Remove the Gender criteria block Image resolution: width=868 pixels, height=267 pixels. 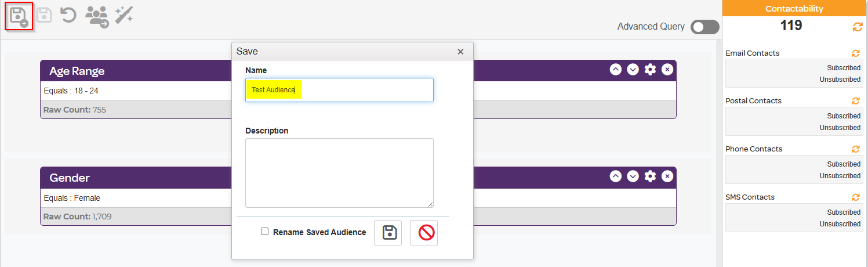667,176
